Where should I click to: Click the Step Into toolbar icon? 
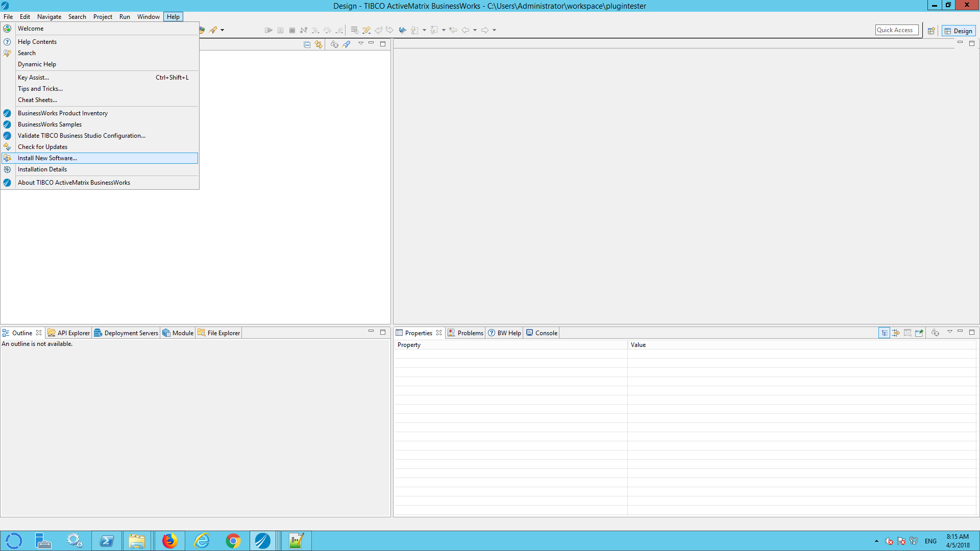click(x=315, y=30)
